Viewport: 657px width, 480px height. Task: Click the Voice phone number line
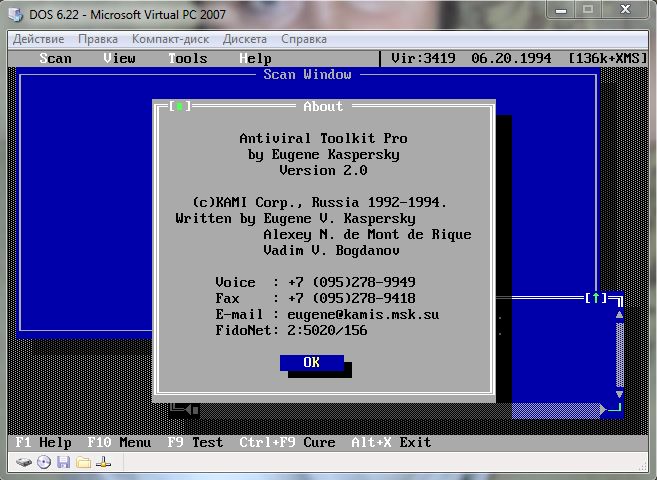tap(316, 282)
